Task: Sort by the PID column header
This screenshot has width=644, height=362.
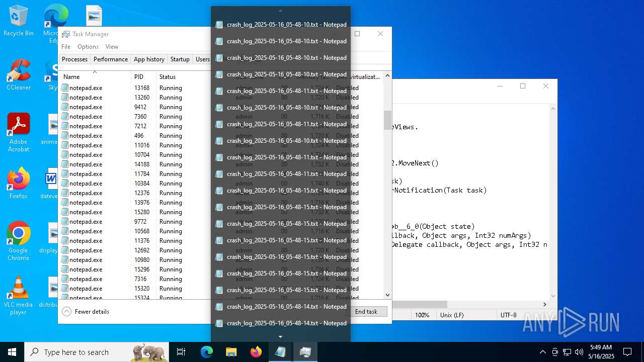Action: (x=143, y=76)
